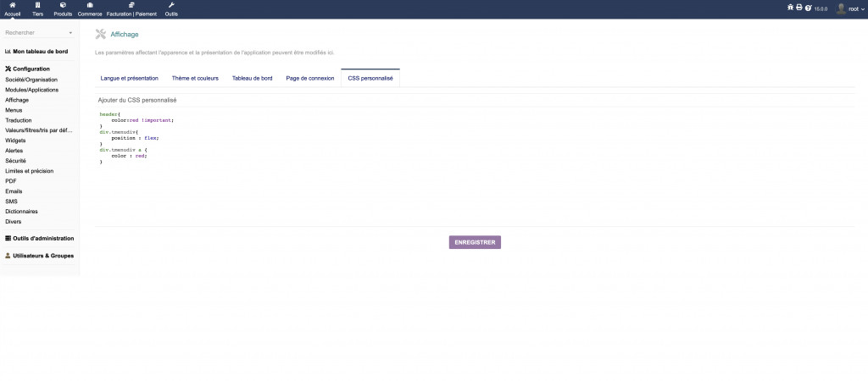Open the Divers sidebar link

click(x=14, y=221)
